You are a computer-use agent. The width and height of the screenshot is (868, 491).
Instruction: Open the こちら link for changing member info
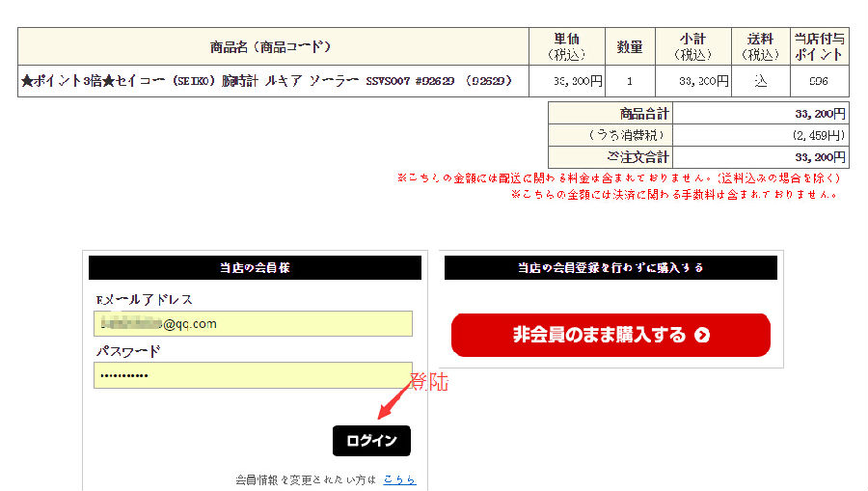pyautogui.click(x=399, y=479)
